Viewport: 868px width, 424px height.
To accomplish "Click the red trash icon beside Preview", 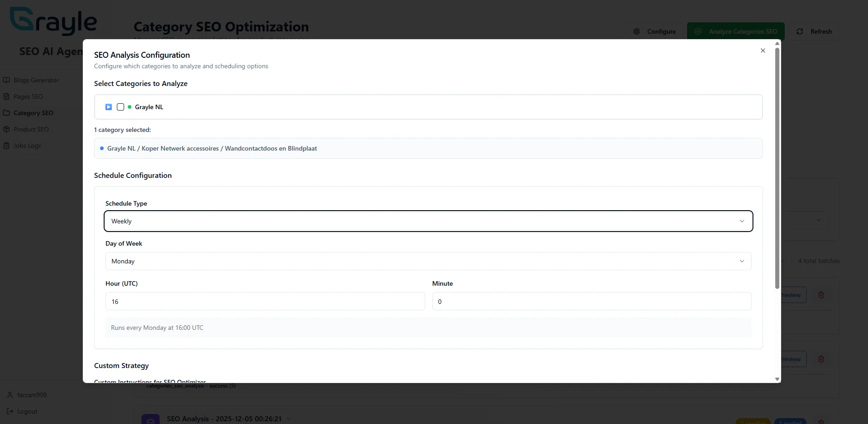I will [821, 295].
